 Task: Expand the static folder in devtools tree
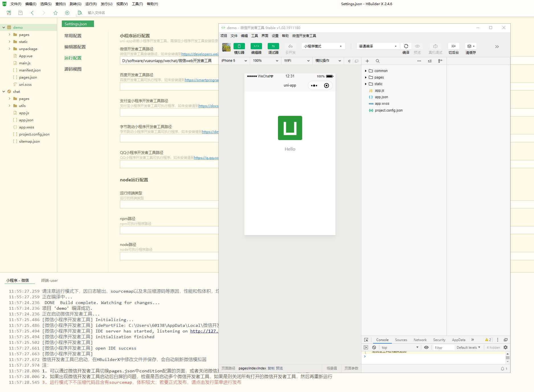click(366, 84)
